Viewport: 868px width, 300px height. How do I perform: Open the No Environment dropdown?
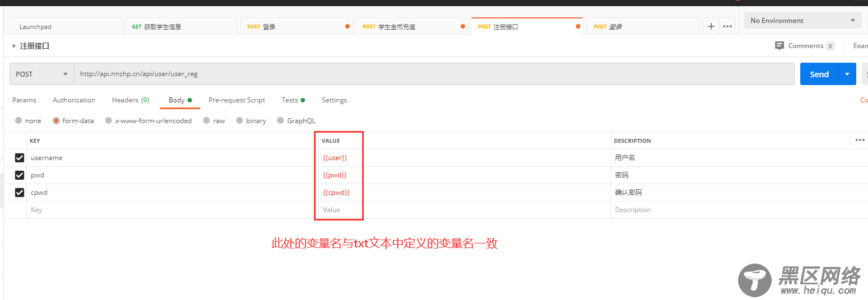(803, 21)
